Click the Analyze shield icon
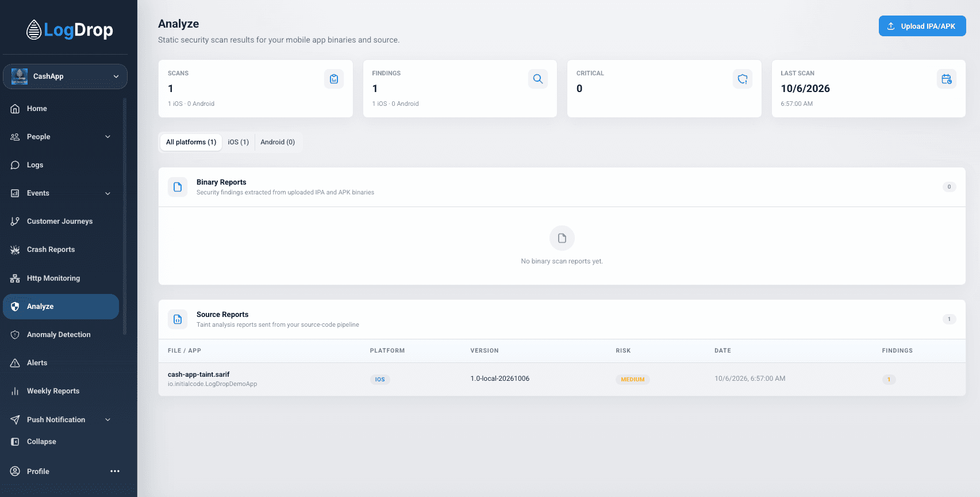 click(15, 307)
